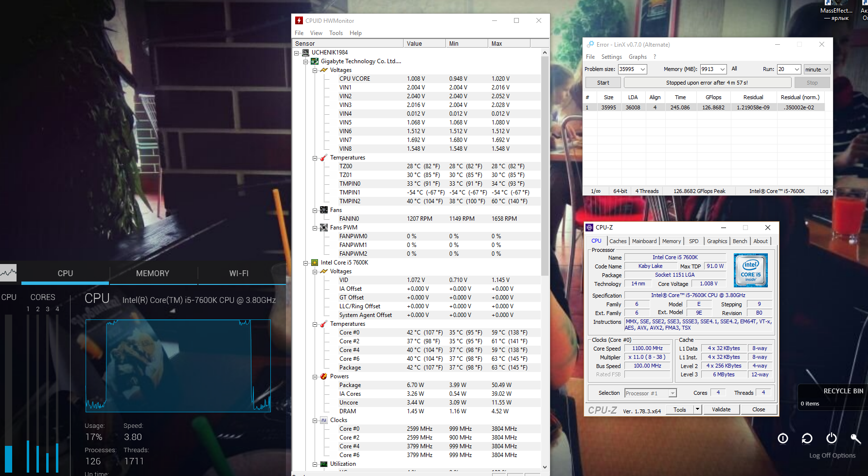Image resolution: width=868 pixels, height=476 pixels.
Task: Open the minute unit dropdown in LinX
Action: coord(826,70)
